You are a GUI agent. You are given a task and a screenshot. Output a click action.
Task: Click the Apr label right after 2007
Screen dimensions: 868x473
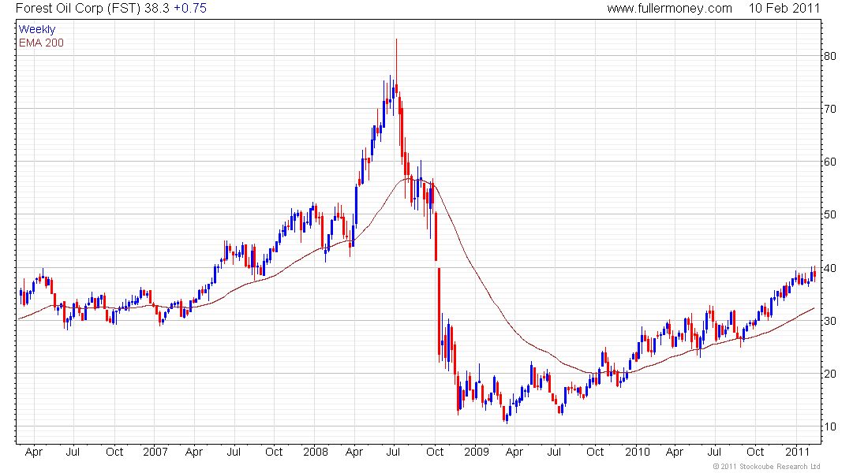(194, 452)
